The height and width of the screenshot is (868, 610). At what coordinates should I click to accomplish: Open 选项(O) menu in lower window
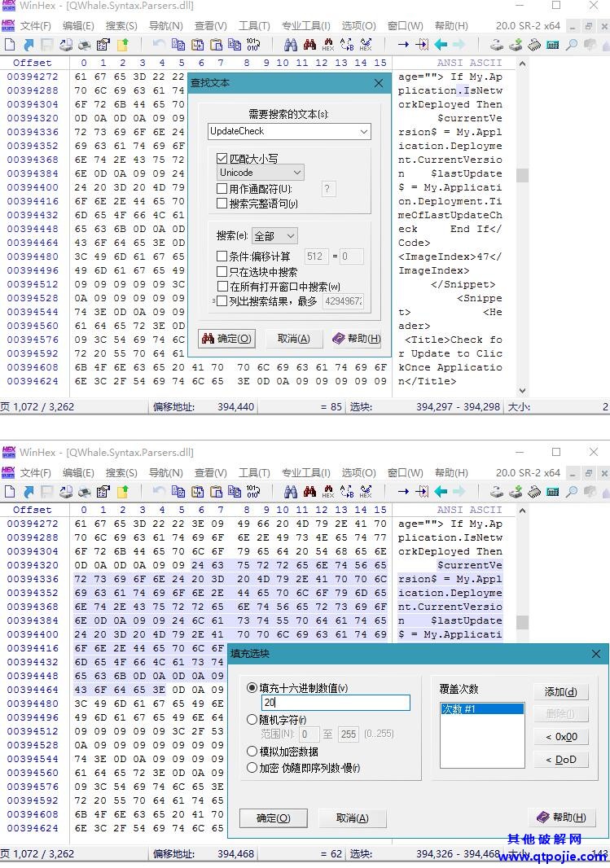(358, 473)
